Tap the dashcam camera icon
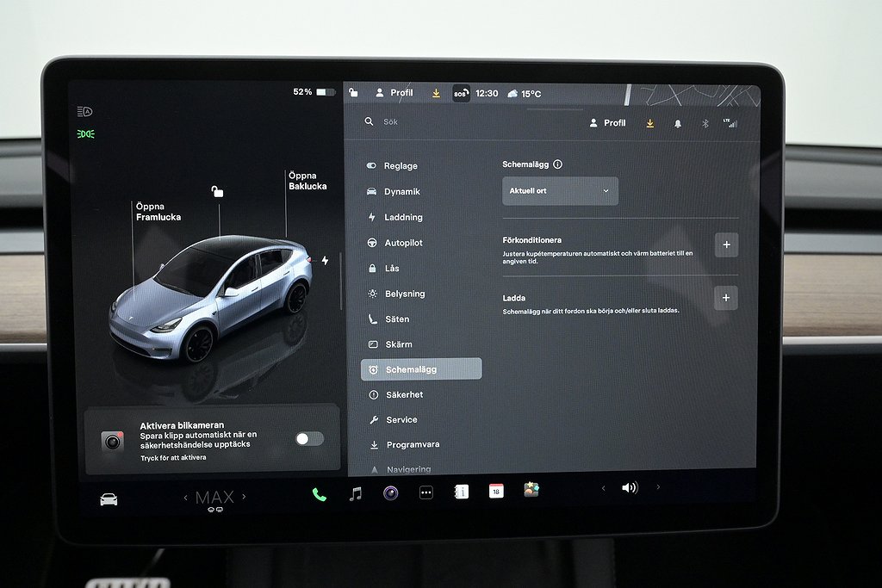 click(113, 442)
